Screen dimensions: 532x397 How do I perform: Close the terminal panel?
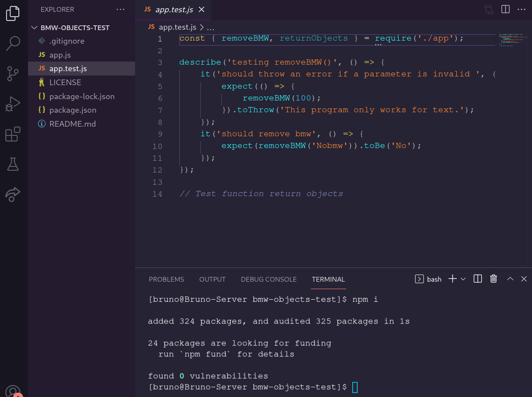(524, 279)
